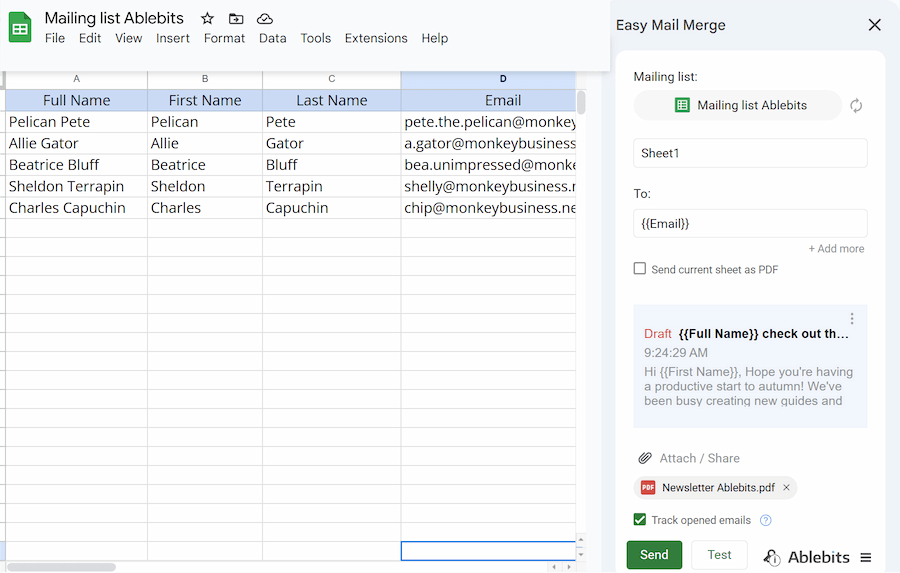Enable Send current sheet as PDF
Screen dimensions: 900x573
(640, 269)
